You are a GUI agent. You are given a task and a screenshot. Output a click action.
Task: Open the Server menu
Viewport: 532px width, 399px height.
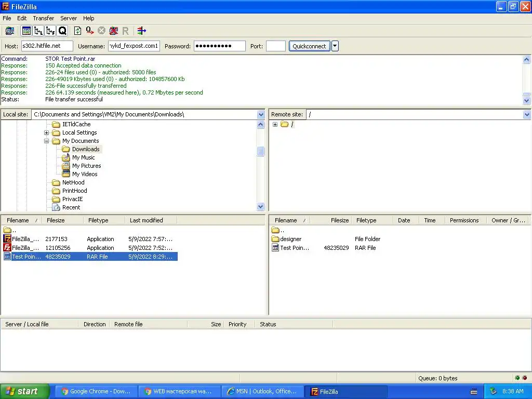(69, 18)
